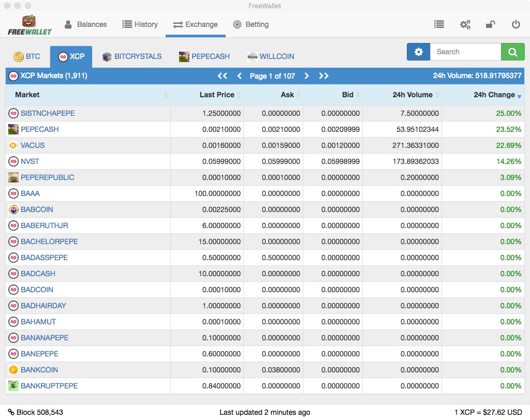Open the address list icon in the header

tap(439, 24)
